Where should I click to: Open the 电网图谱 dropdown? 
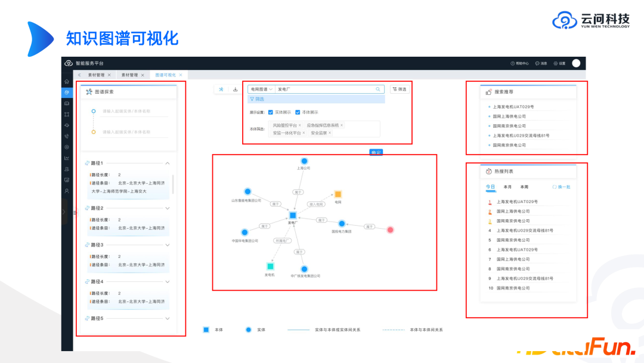coord(262,89)
